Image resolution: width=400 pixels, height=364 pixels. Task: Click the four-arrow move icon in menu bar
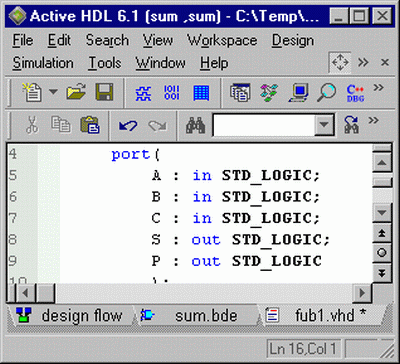tap(340, 63)
